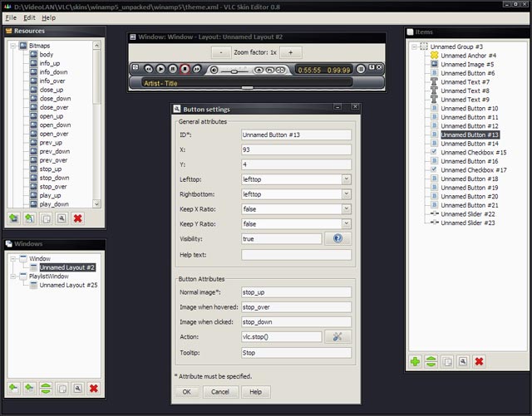Open the Keep X Ratio dropdown
This screenshot has height=416, width=532.
click(346, 209)
